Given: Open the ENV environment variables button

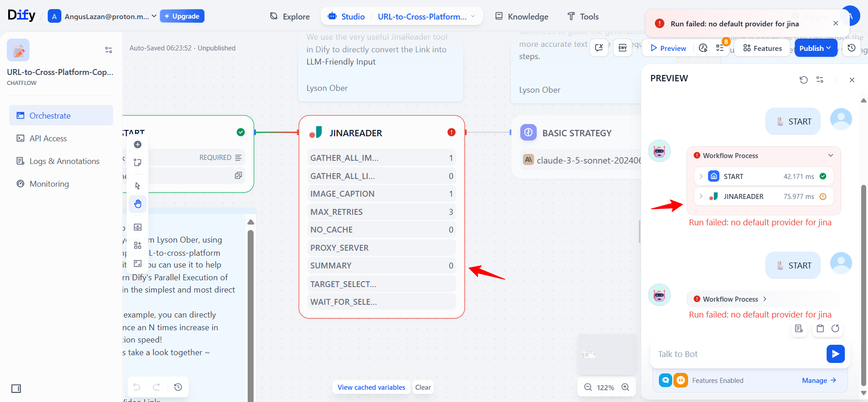Looking at the screenshot, I should pyautogui.click(x=623, y=48).
